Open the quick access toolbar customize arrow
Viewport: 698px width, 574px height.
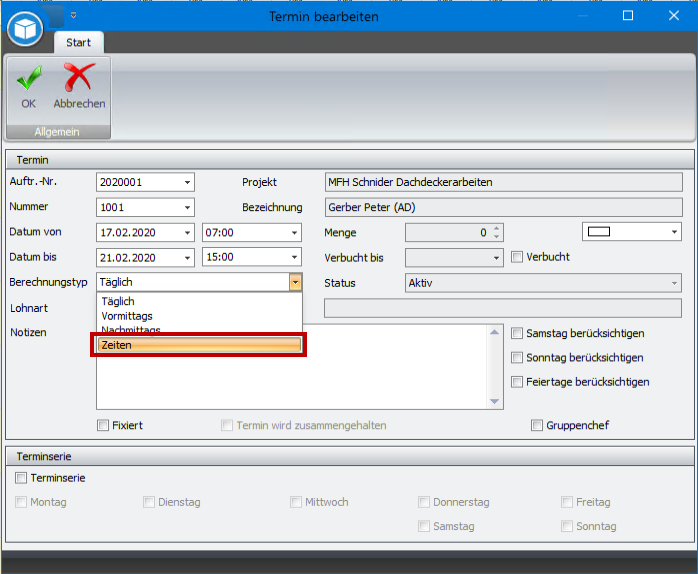coord(73,16)
